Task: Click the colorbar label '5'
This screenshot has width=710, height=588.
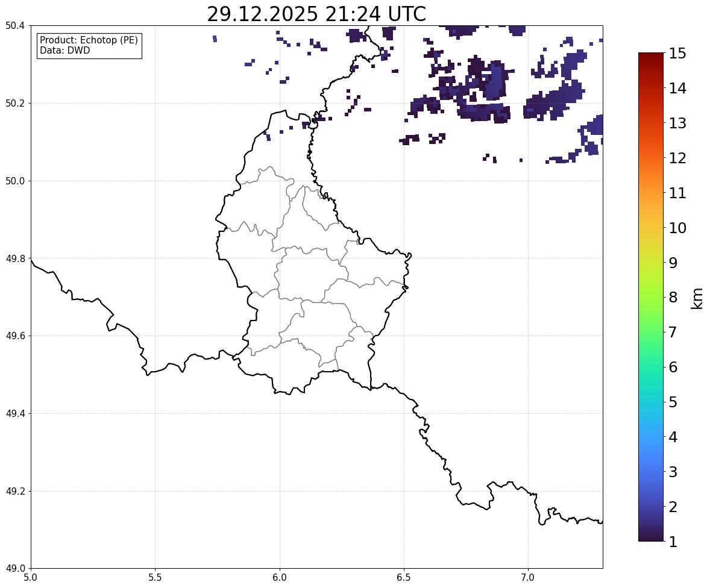Action: pyautogui.click(x=673, y=402)
